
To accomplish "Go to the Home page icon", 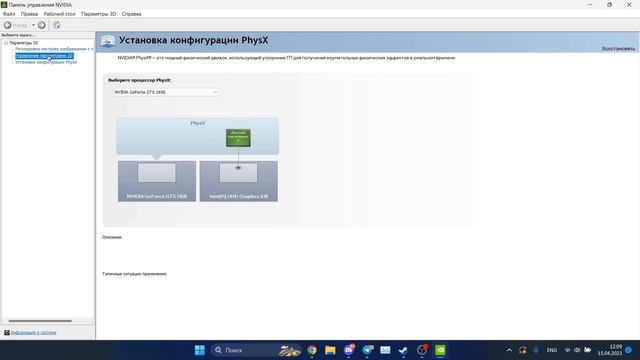I will click(57, 25).
